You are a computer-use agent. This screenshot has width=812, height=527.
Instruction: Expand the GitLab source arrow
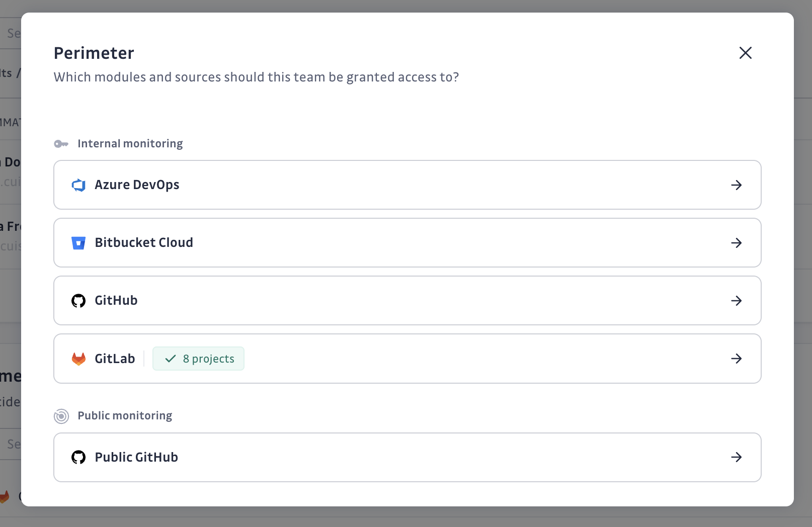pos(737,359)
